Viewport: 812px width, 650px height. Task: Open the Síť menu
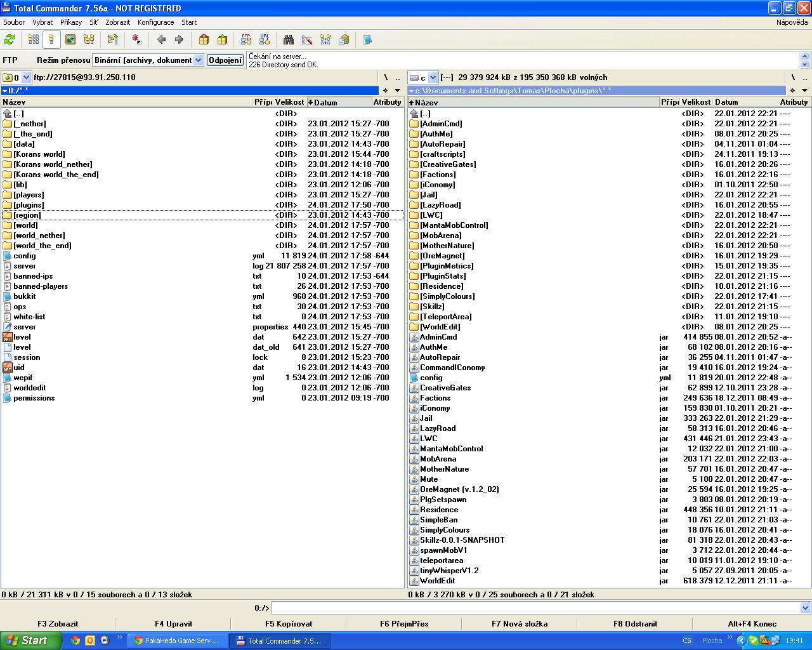(x=94, y=22)
